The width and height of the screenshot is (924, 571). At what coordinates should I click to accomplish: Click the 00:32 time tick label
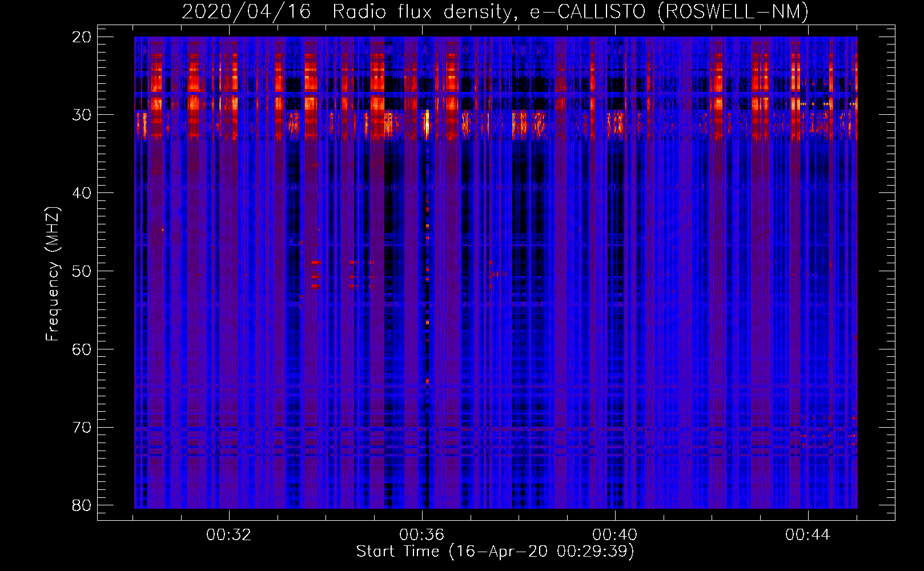[x=229, y=535]
